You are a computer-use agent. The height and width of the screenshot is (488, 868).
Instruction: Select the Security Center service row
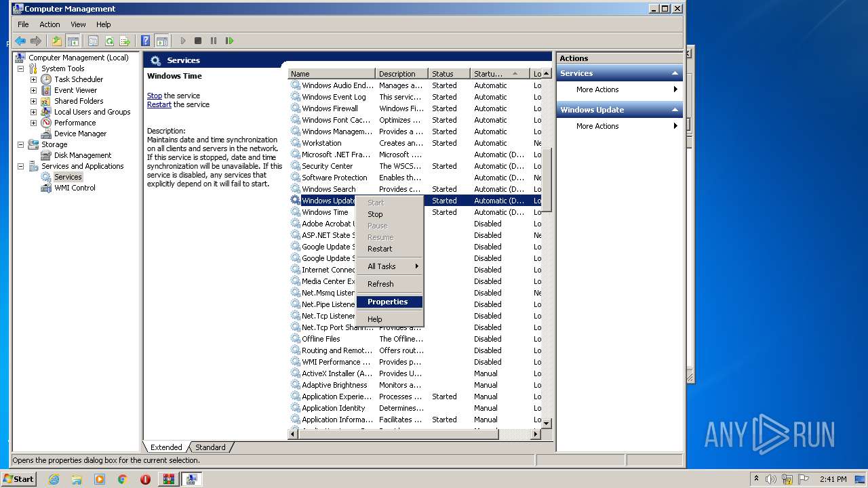click(x=415, y=166)
